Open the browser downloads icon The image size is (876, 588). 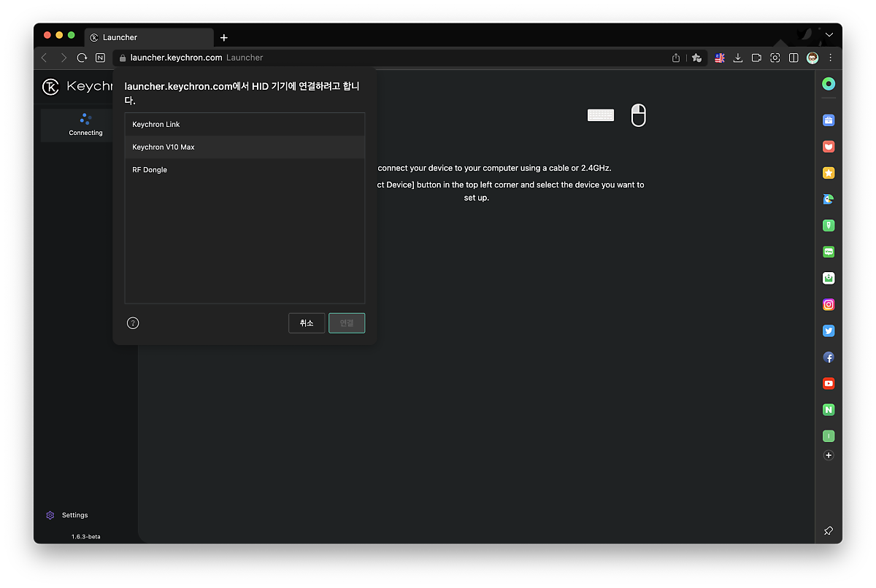[x=738, y=58]
